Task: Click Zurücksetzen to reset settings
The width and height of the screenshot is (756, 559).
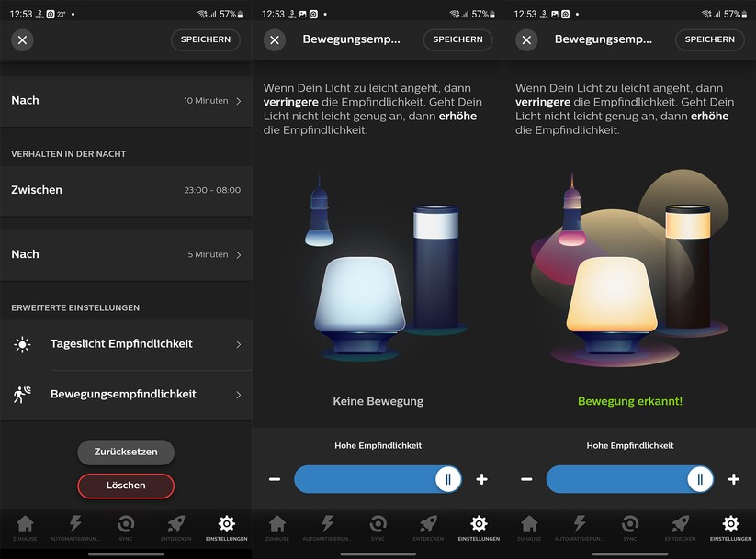Action: coord(126,452)
